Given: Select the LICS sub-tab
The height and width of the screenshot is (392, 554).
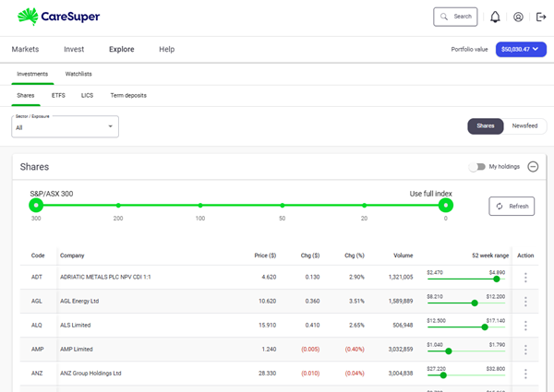Looking at the screenshot, I should pyautogui.click(x=87, y=96).
